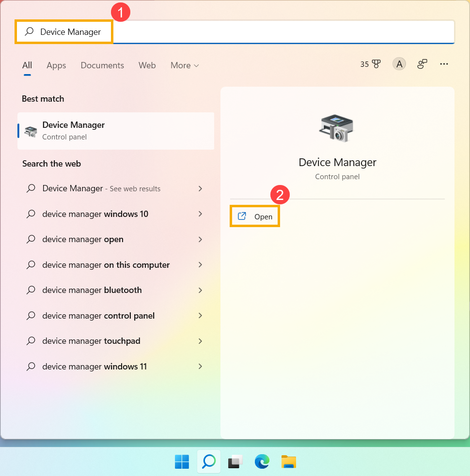The width and height of the screenshot is (470, 476).
Task: Click the search box containing Device Manager
Action: click(x=235, y=32)
